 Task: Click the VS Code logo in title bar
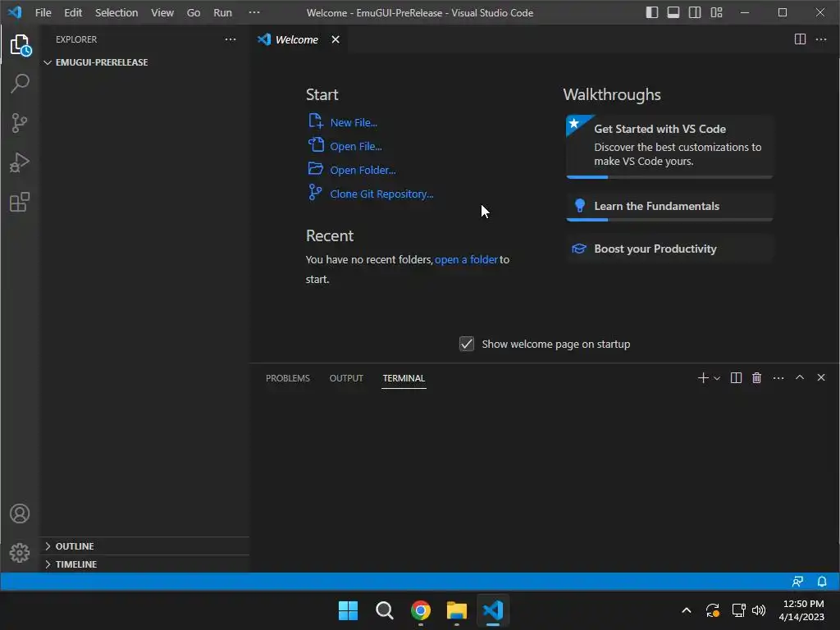[15, 12]
